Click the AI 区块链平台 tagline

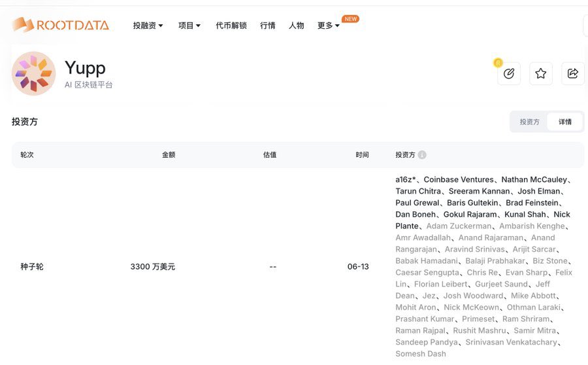(x=88, y=85)
